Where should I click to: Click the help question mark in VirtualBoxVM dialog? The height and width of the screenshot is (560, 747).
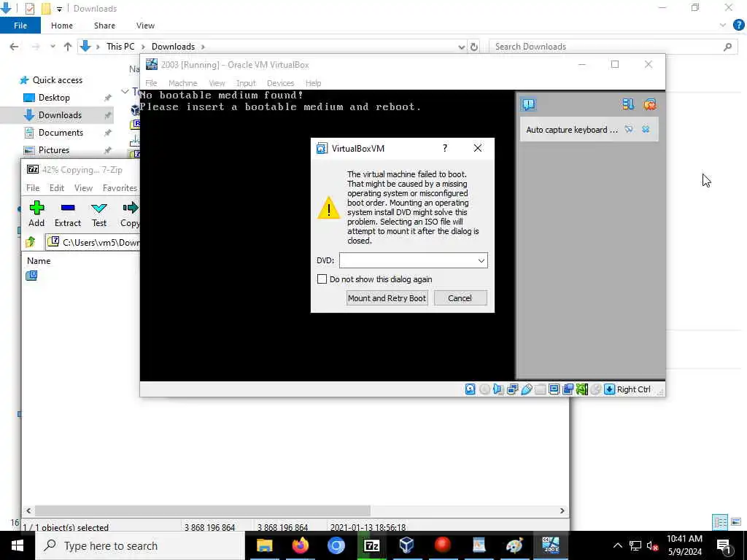pyautogui.click(x=445, y=148)
